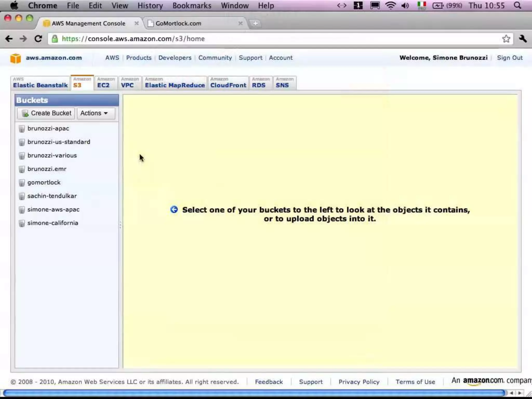Screen dimensions: 532x399
Task: Click the new tab plus button
Action: pyautogui.click(x=255, y=23)
